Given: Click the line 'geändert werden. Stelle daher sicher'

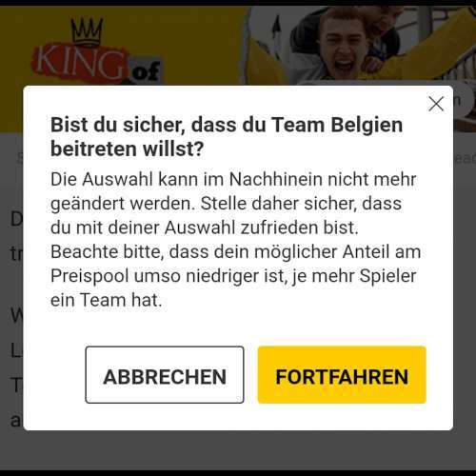Looking at the screenshot, I should click(x=226, y=204).
